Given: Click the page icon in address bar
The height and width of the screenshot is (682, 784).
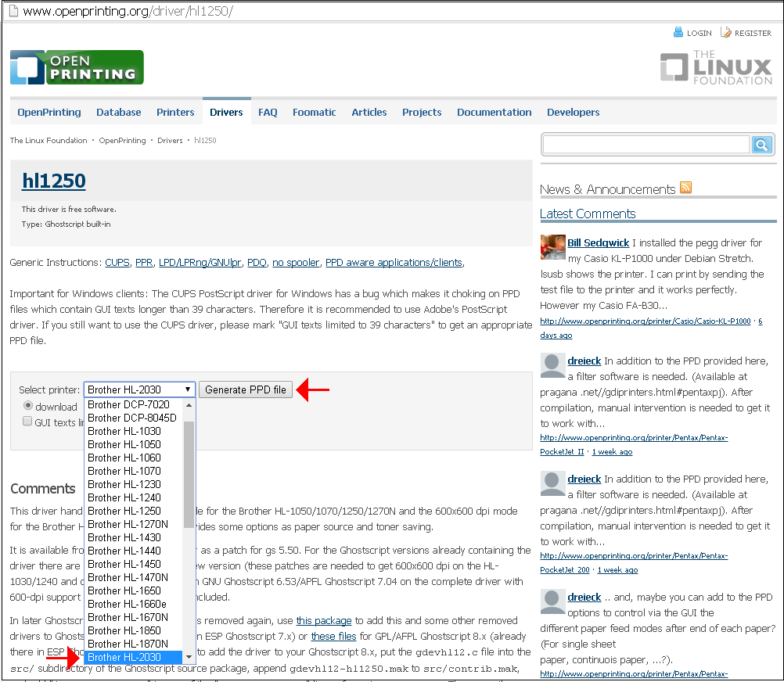Looking at the screenshot, I should (13, 10).
